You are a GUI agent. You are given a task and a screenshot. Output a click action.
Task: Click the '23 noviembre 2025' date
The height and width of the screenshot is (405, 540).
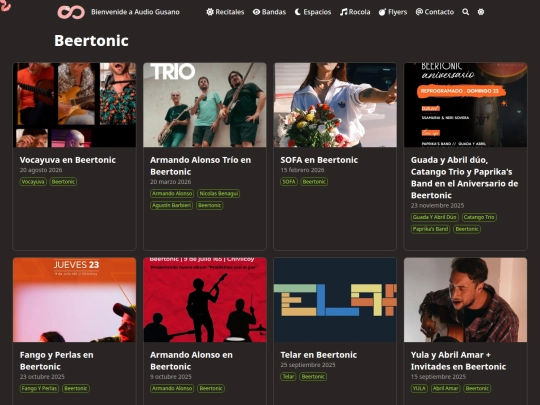[437, 206]
